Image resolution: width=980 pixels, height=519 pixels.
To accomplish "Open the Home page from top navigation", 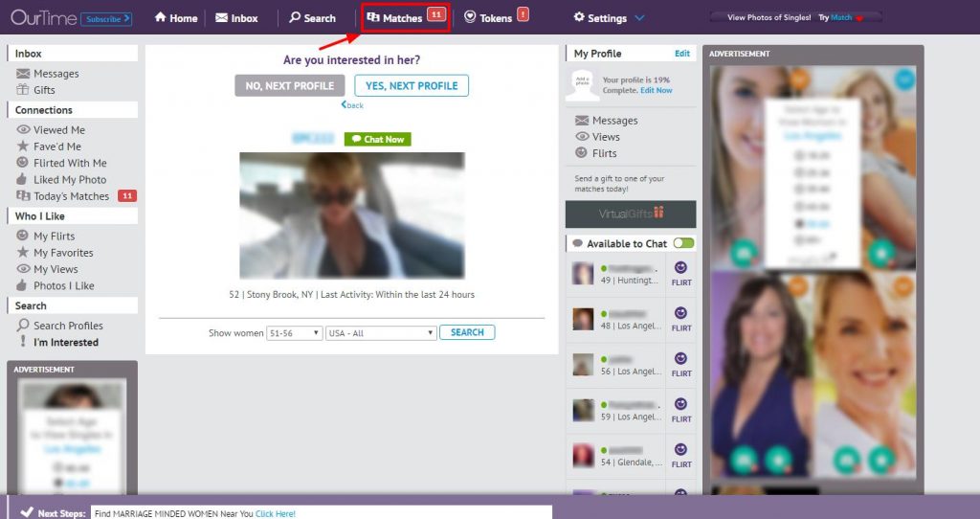I will [176, 18].
